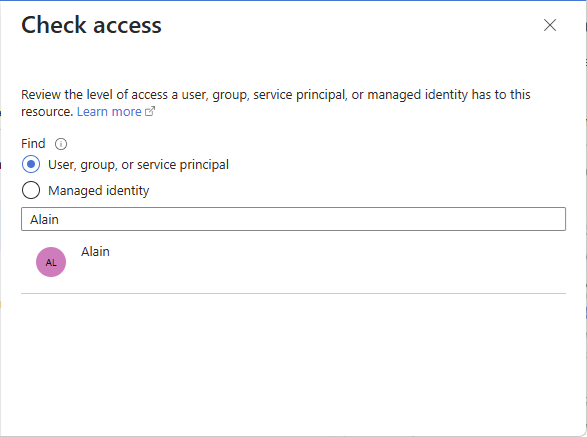587x437 pixels.
Task: Place cursor after Alain in search field
Action: 60,219
